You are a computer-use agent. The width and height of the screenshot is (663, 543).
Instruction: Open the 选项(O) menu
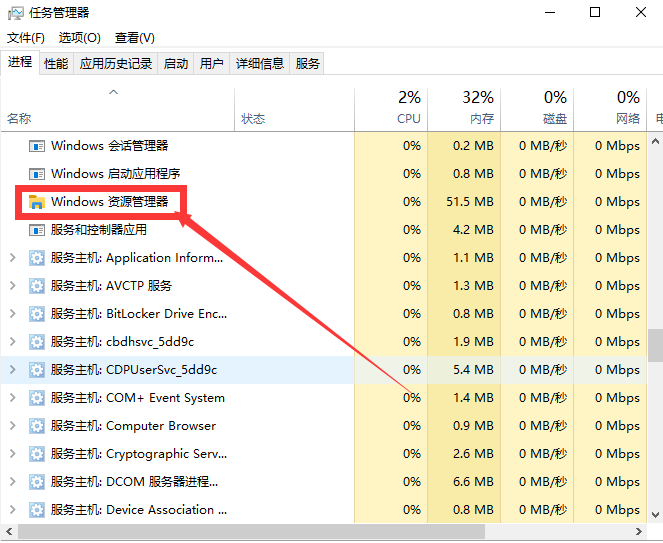pyautogui.click(x=79, y=38)
